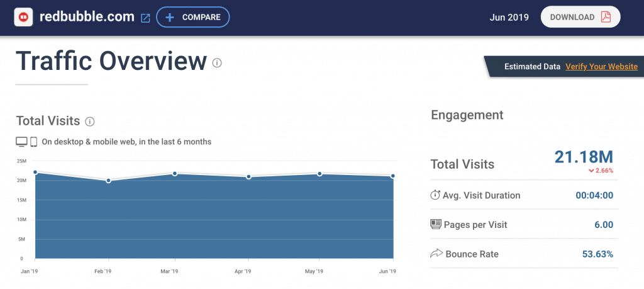Click the Bounce Rate arrow icon
The width and height of the screenshot is (644, 289).
[435, 254]
